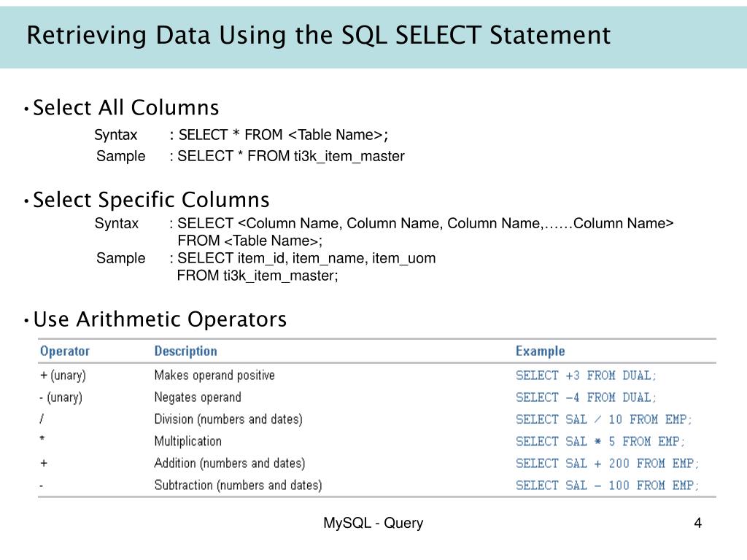Click the 'Multiplication' description cell

click(187, 441)
